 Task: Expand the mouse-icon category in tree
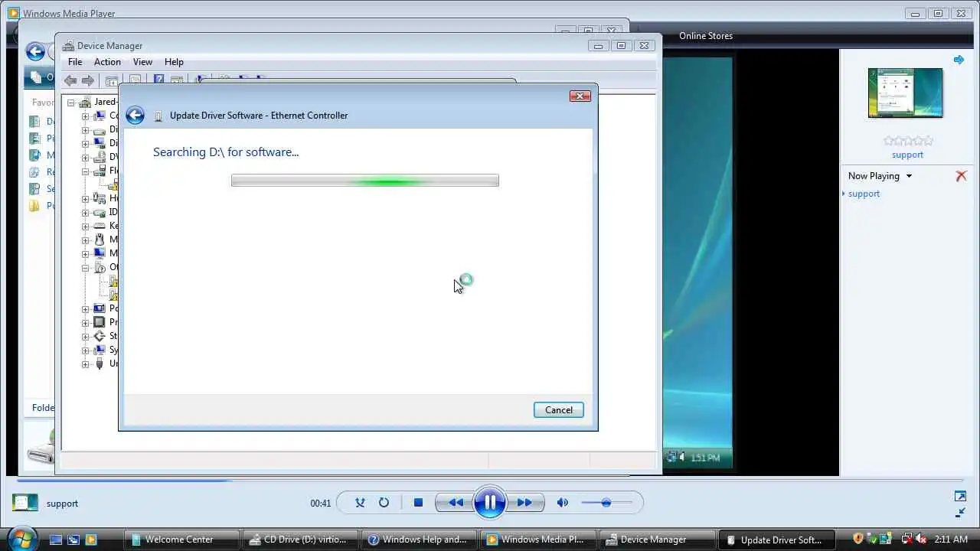[86, 240]
